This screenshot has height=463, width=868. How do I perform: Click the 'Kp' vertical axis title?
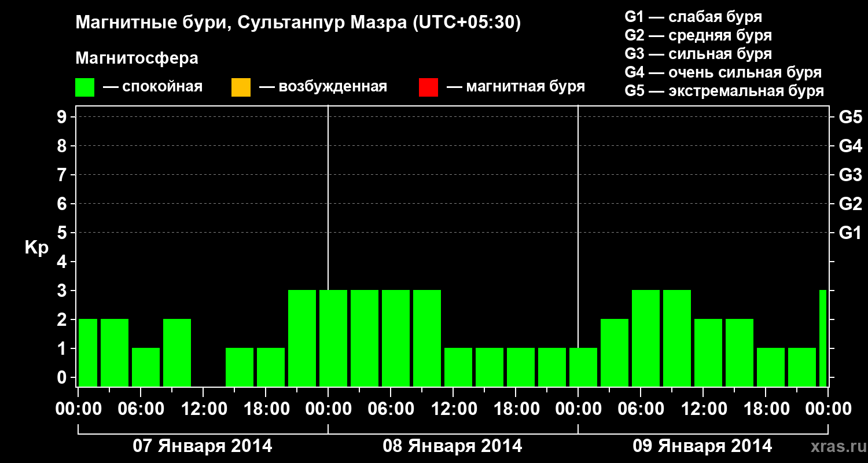click(37, 248)
